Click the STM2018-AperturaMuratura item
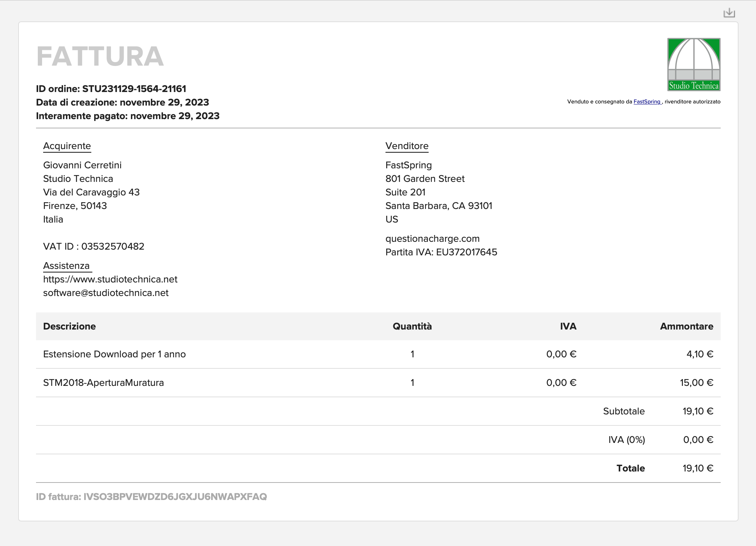756x546 pixels. 103,383
